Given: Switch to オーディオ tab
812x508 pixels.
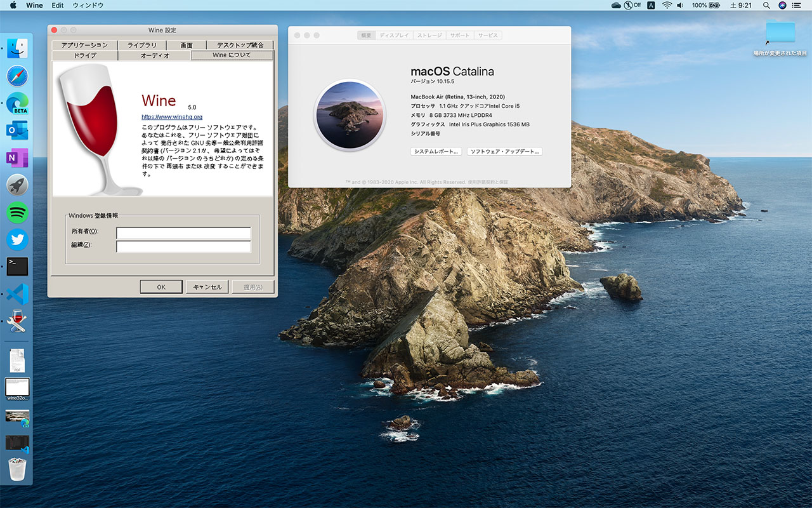Looking at the screenshot, I should (155, 55).
